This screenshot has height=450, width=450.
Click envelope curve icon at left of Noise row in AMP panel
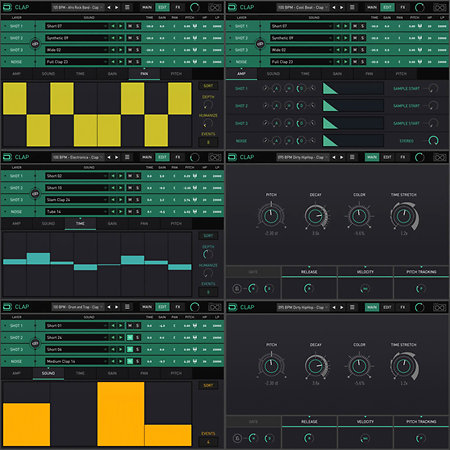tap(265, 140)
